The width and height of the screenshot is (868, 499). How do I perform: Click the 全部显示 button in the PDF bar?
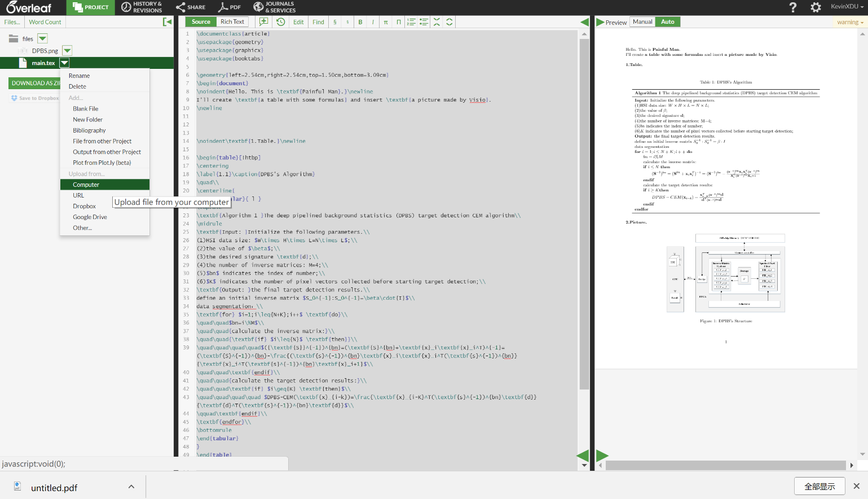(819, 485)
